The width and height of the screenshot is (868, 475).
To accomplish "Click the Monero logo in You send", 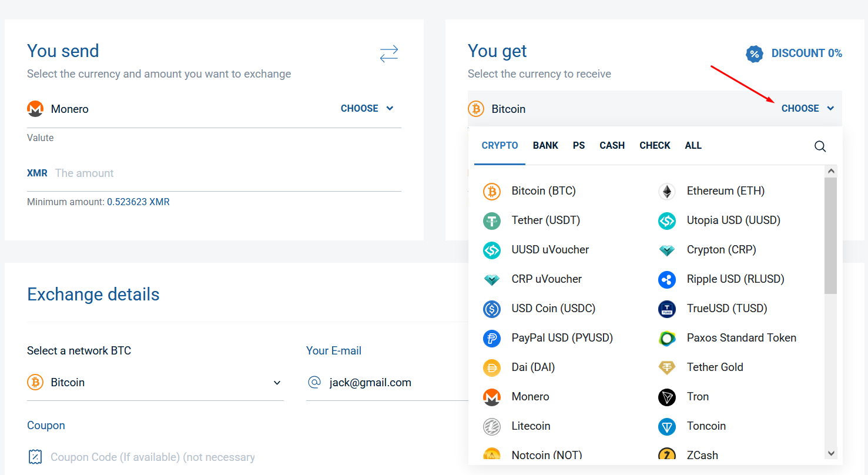I will pyautogui.click(x=35, y=109).
